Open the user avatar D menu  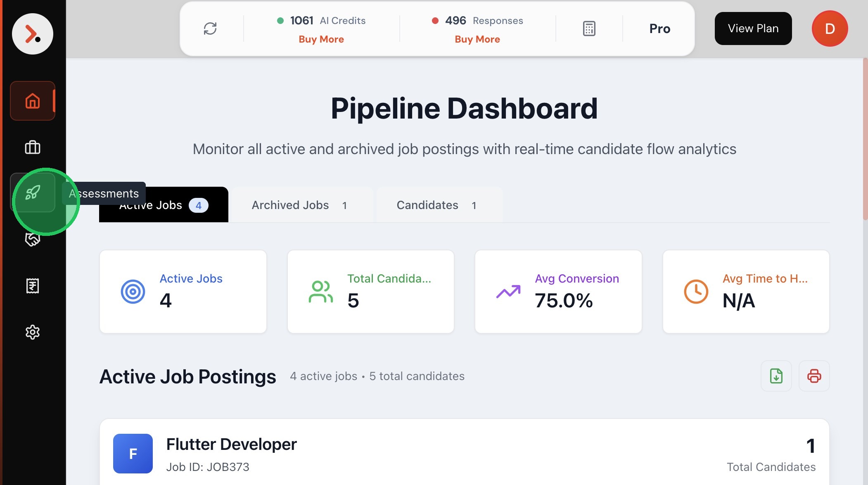tap(830, 29)
